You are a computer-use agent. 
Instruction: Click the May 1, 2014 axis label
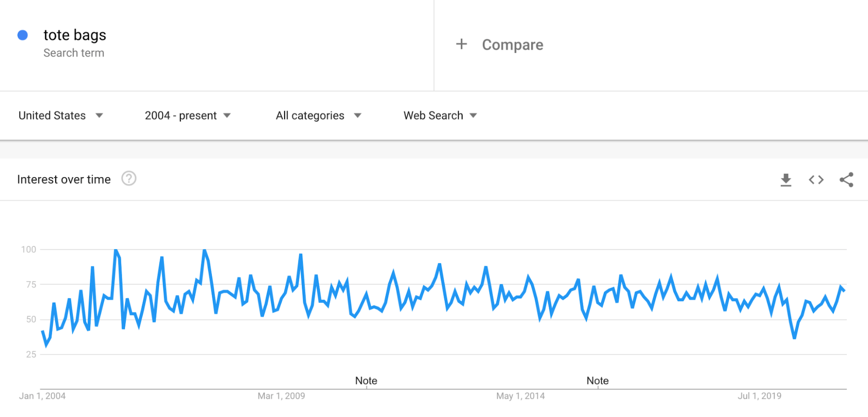(520, 396)
